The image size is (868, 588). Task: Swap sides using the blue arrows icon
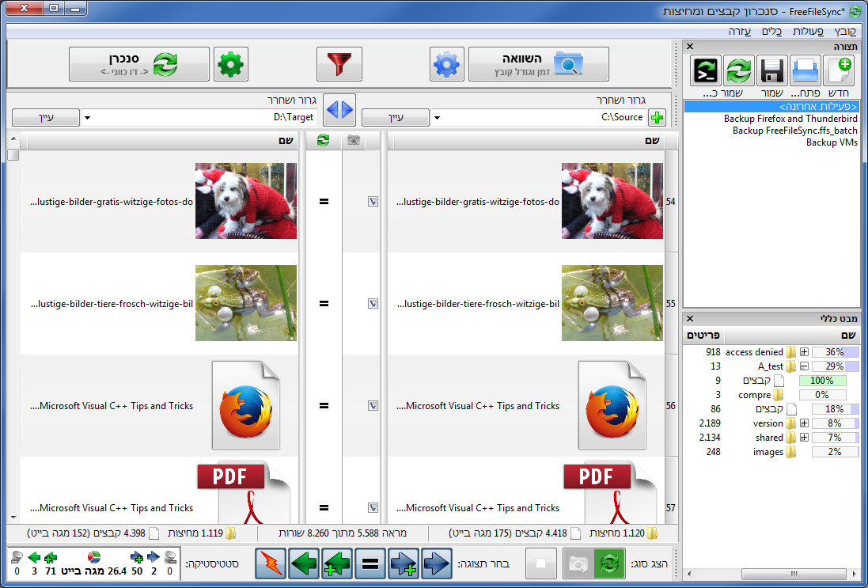click(x=339, y=108)
